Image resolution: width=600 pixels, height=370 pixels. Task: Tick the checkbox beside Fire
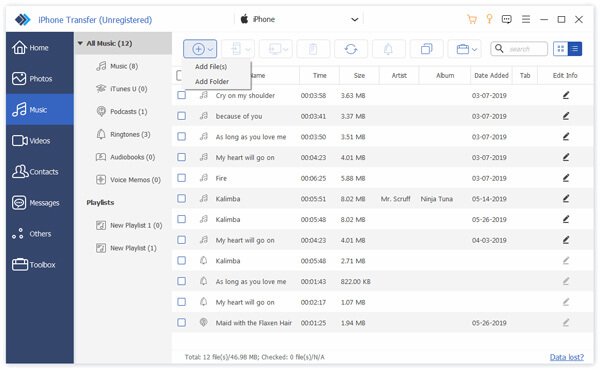[181, 178]
